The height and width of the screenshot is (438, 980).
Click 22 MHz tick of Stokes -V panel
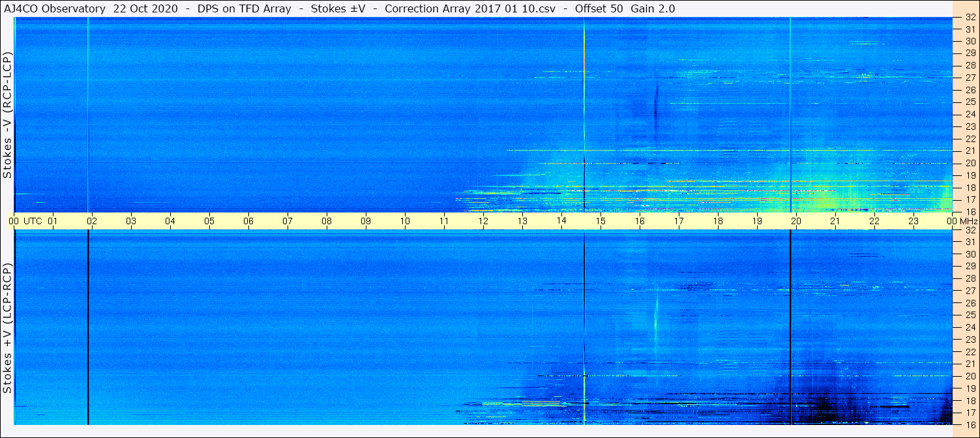970,139
